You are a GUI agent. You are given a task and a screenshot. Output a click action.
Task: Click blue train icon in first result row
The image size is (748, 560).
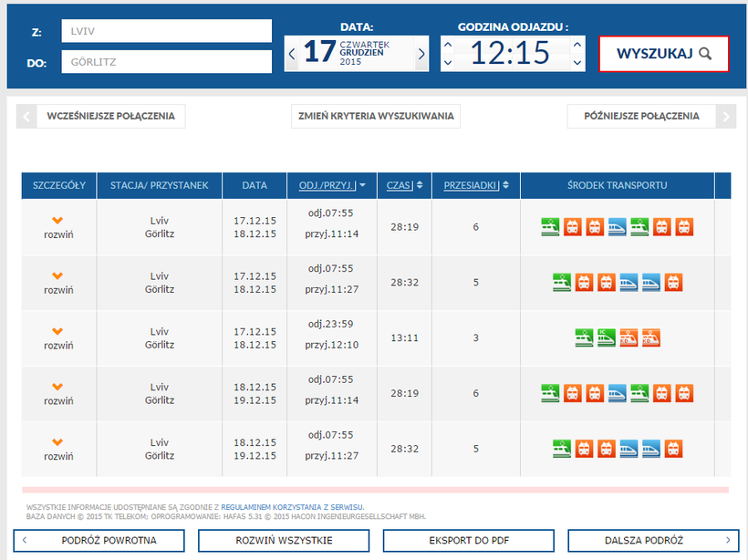(617, 227)
